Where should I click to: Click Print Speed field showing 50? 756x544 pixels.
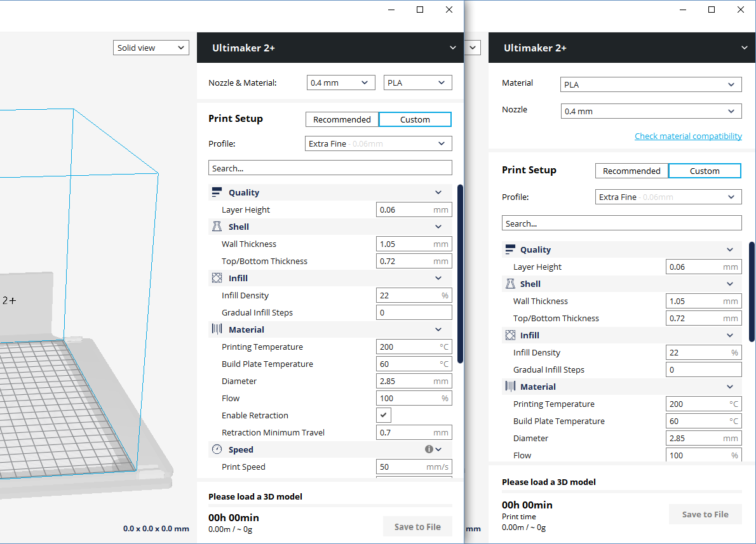click(x=414, y=467)
